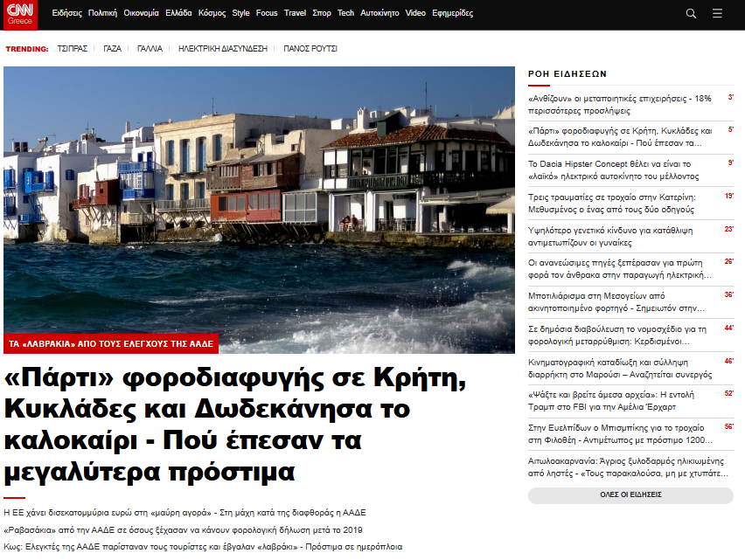Click the CNN Greece logo
Screen dimensions: 745x560
24,13
